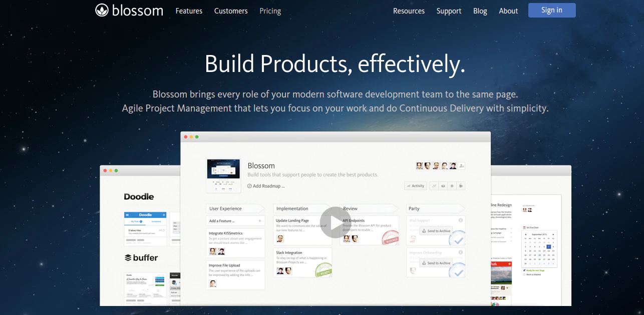This screenshot has width=644, height=315.
Task: Open the Integrate KISSmetrics card
Action: click(x=235, y=243)
